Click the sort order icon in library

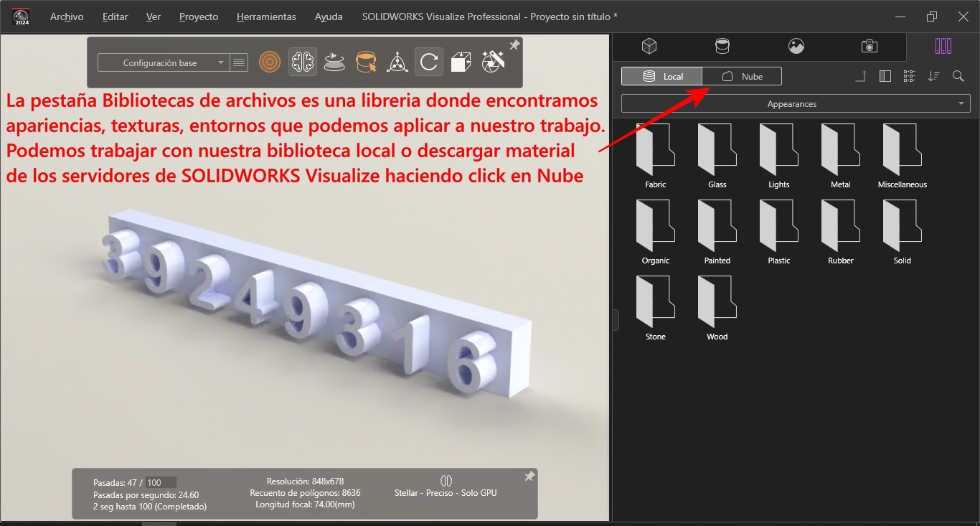933,76
